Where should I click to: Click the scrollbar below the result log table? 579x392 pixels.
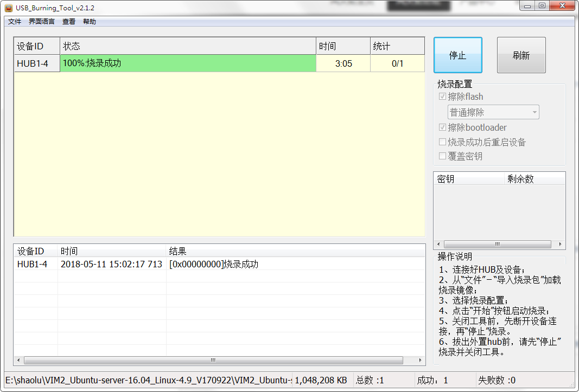pos(212,359)
